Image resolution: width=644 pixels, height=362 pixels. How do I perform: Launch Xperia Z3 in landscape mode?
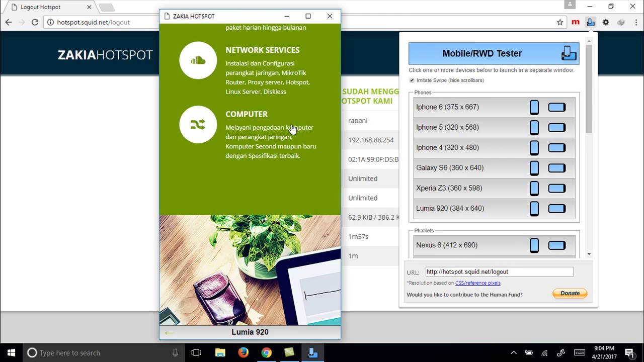pyautogui.click(x=556, y=188)
